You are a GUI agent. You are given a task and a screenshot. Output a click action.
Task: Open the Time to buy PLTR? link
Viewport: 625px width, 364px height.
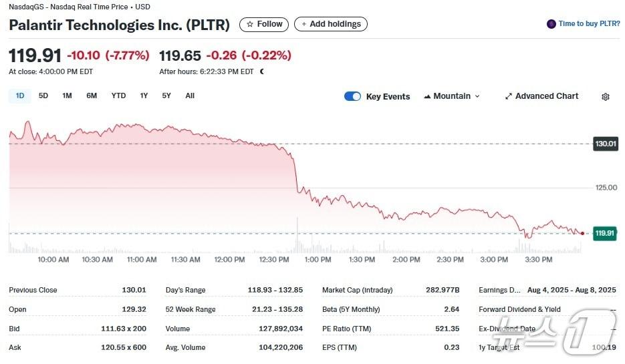[589, 24]
